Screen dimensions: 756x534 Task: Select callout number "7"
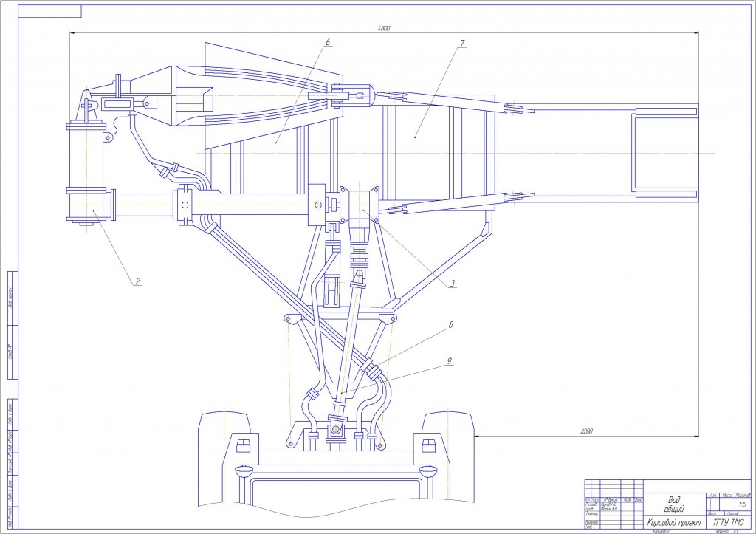[462, 44]
